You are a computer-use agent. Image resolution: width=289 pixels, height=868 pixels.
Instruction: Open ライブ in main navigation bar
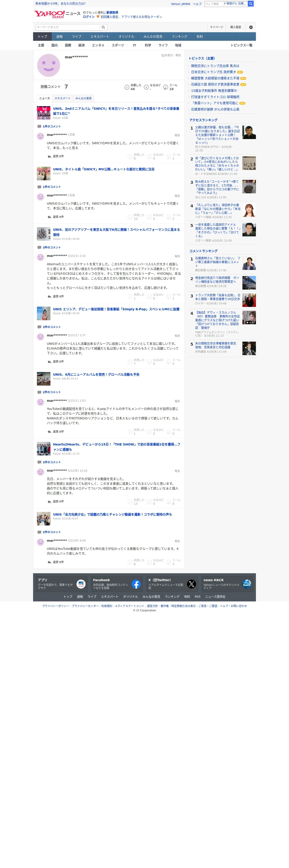point(76,37)
